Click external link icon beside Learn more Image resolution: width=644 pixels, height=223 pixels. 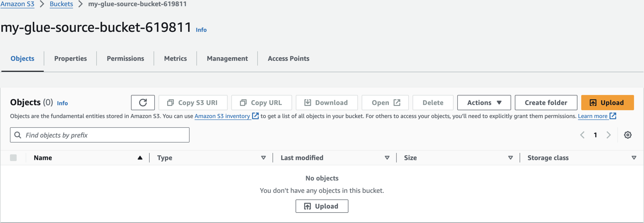613,116
